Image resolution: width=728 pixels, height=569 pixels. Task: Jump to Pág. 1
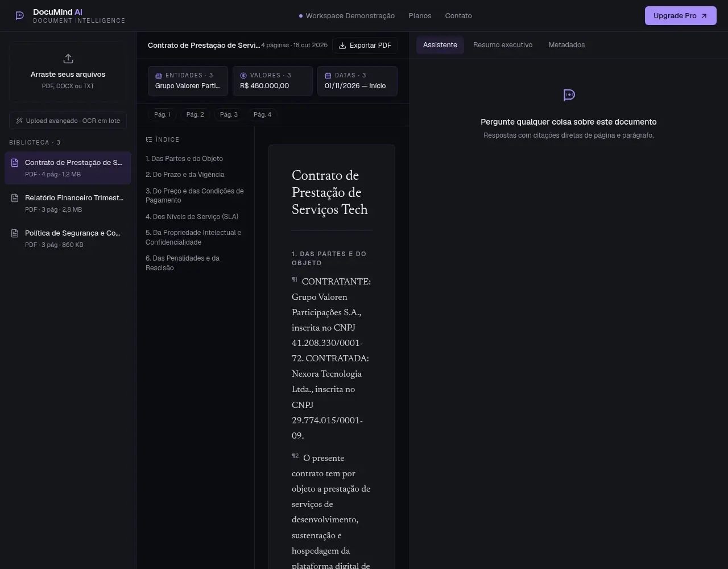[x=162, y=115]
